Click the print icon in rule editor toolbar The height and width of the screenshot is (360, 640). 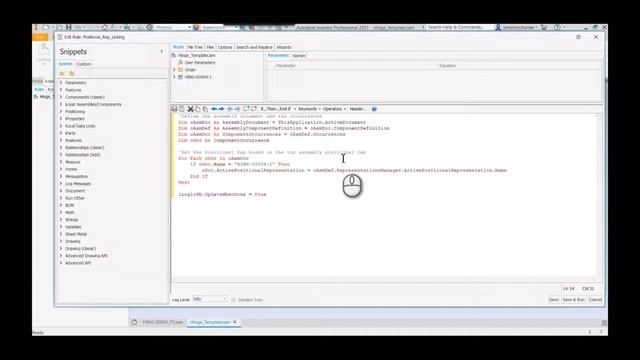coord(174,109)
